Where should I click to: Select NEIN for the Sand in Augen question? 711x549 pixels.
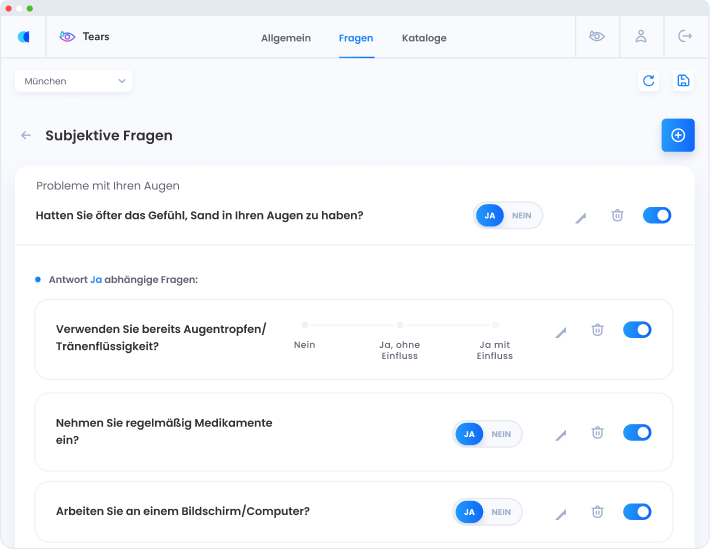click(522, 216)
